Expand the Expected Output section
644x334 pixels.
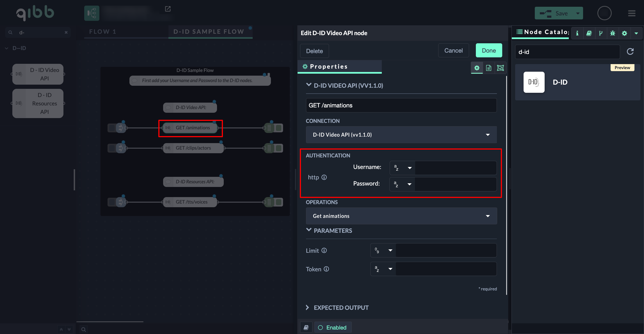point(341,308)
